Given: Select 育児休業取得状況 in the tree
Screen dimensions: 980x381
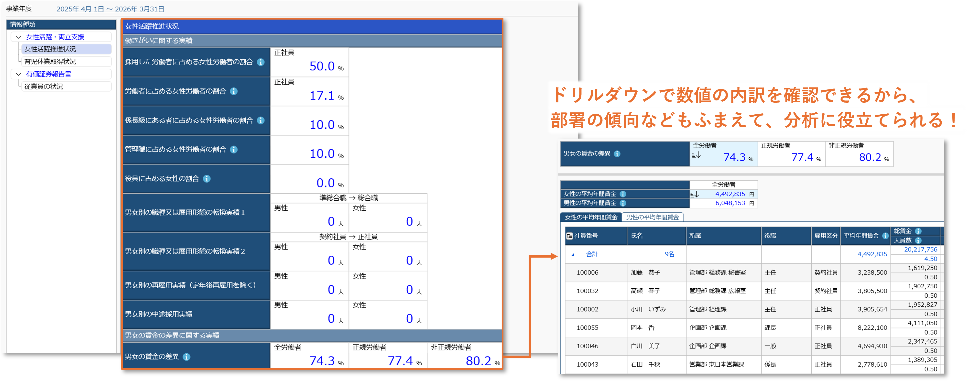Looking at the screenshot, I should point(66,62).
